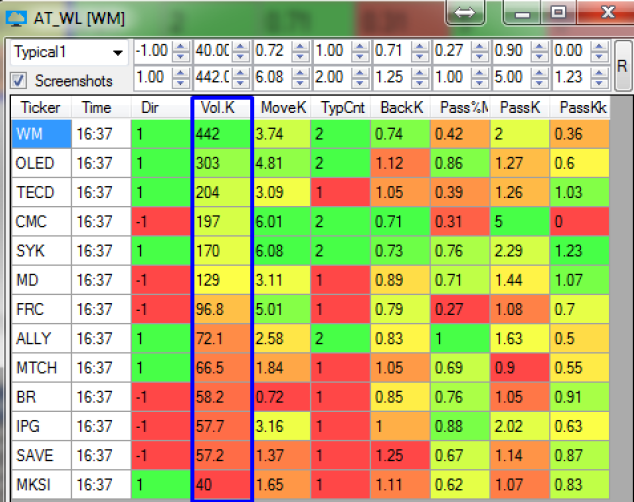Screen dimensions: 634x502
Task: Sort by the BackK column header
Action: coord(400,108)
